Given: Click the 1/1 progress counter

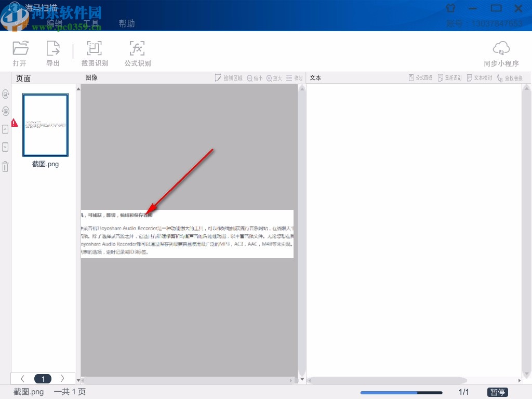Looking at the screenshot, I should [463, 392].
